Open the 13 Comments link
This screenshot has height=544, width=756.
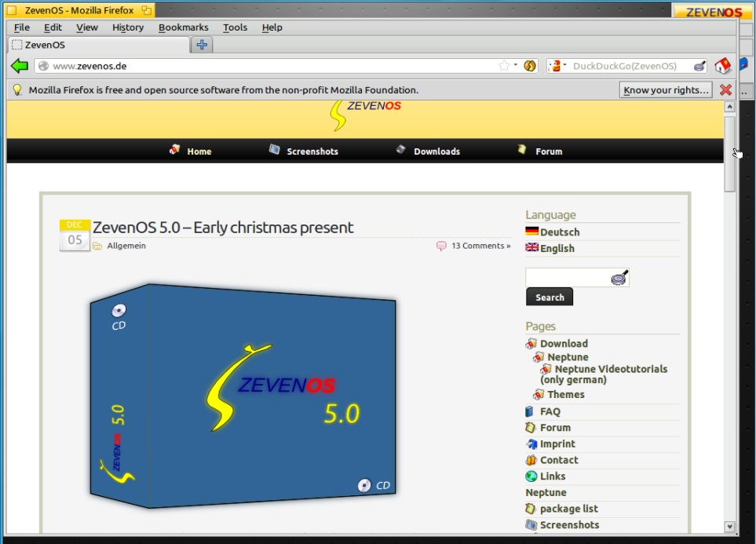tap(480, 246)
